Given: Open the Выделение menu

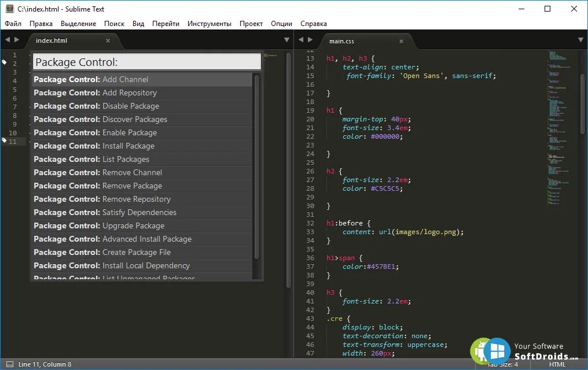Looking at the screenshot, I should click(x=78, y=24).
